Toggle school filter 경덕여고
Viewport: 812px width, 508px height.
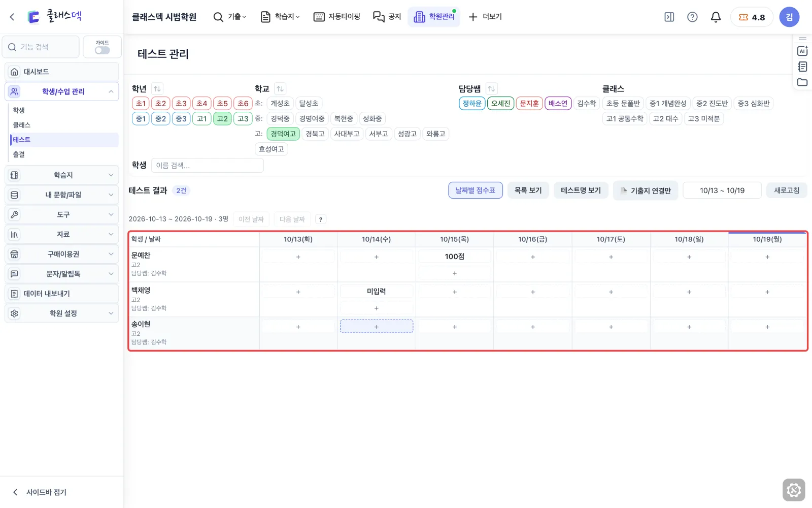(x=283, y=134)
